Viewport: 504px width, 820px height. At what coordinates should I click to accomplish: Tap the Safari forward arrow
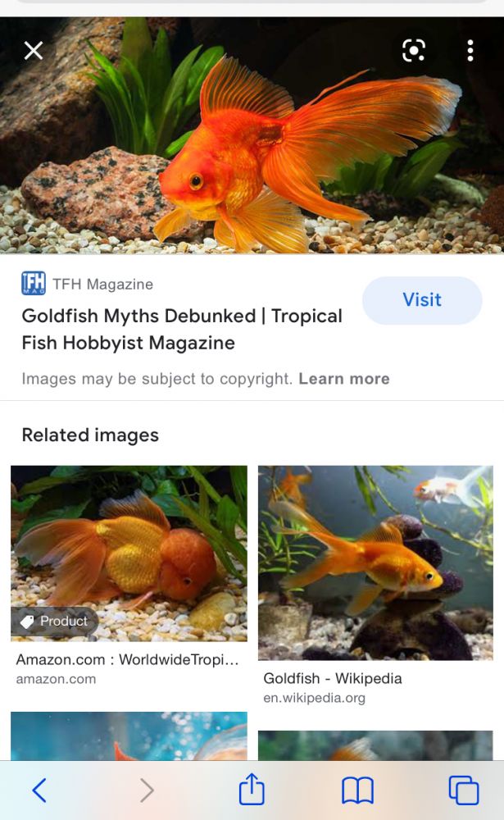click(x=147, y=790)
